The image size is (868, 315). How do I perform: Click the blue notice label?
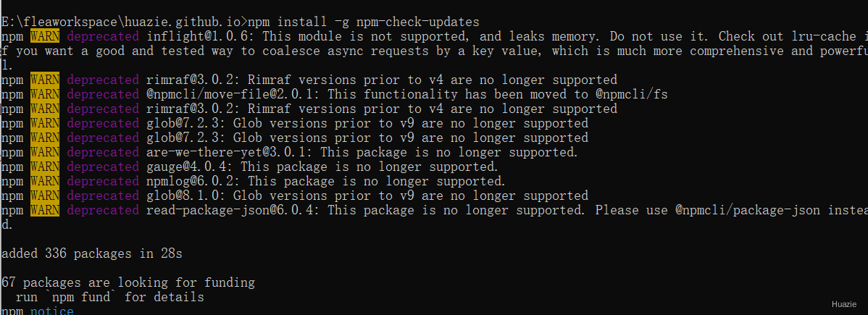point(52,311)
